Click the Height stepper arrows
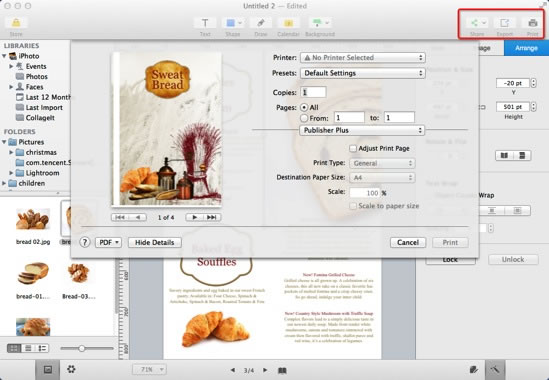The height and width of the screenshot is (380, 549). [533, 107]
